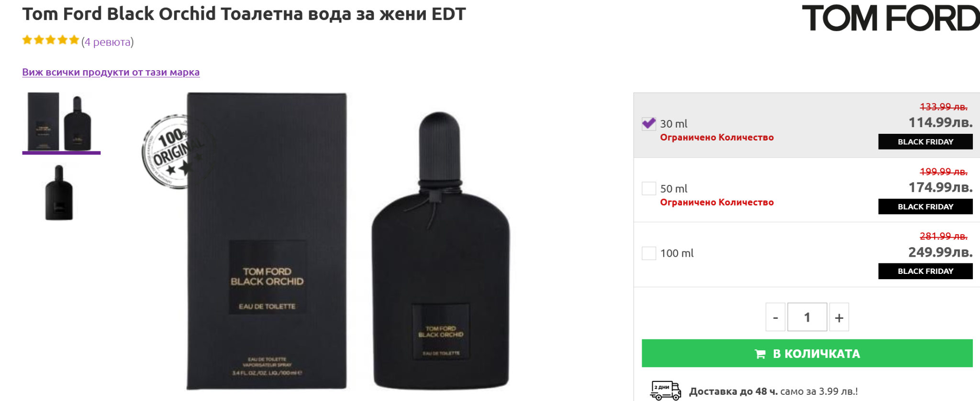Select the 100 ml size checkbox
The height and width of the screenshot is (401, 980).
pyautogui.click(x=649, y=253)
